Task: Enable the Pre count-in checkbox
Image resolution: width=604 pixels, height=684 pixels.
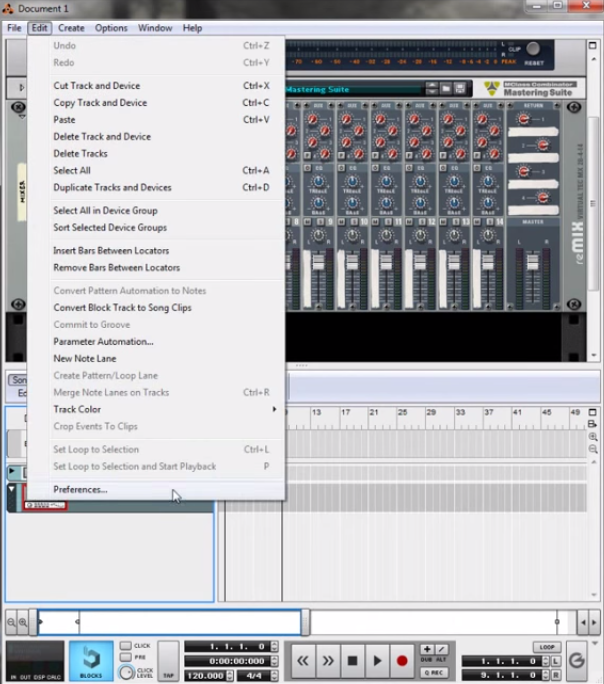Action: 126,657
